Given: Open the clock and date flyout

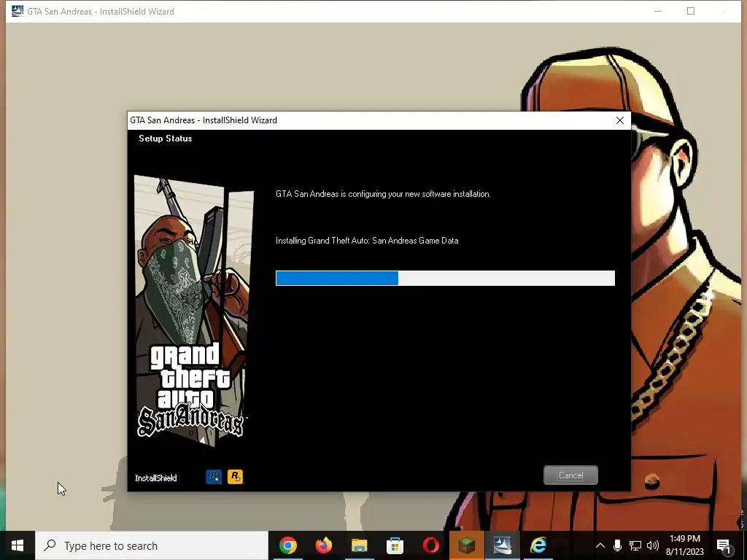Looking at the screenshot, I should tap(684, 545).
